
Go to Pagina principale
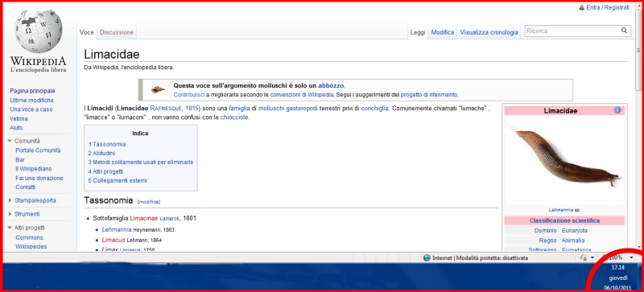pyautogui.click(x=32, y=91)
